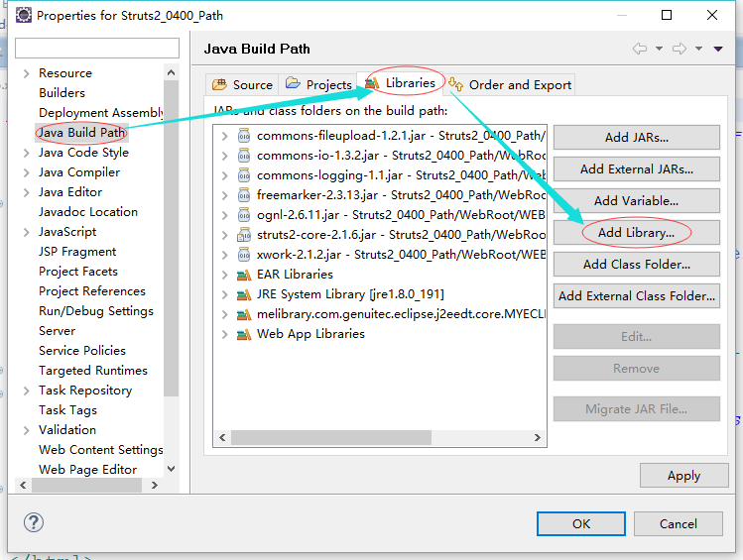Open the view menu triangle in header
Image resolution: width=743 pixels, height=560 pixels.
tap(718, 49)
